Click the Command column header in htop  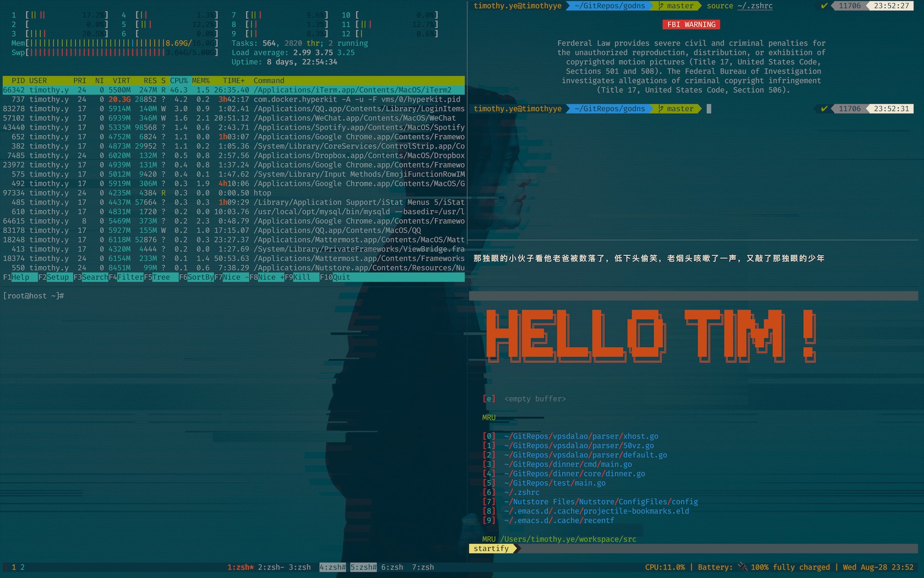click(x=269, y=81)
